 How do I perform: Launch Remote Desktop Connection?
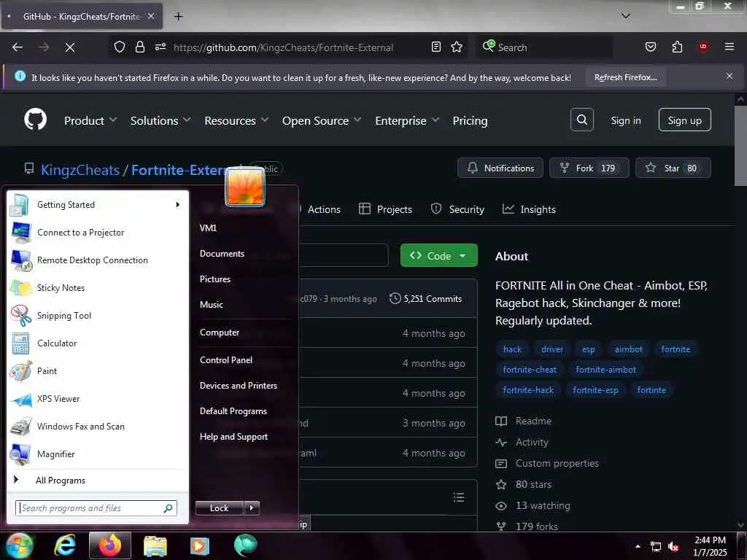coord(98,260)
